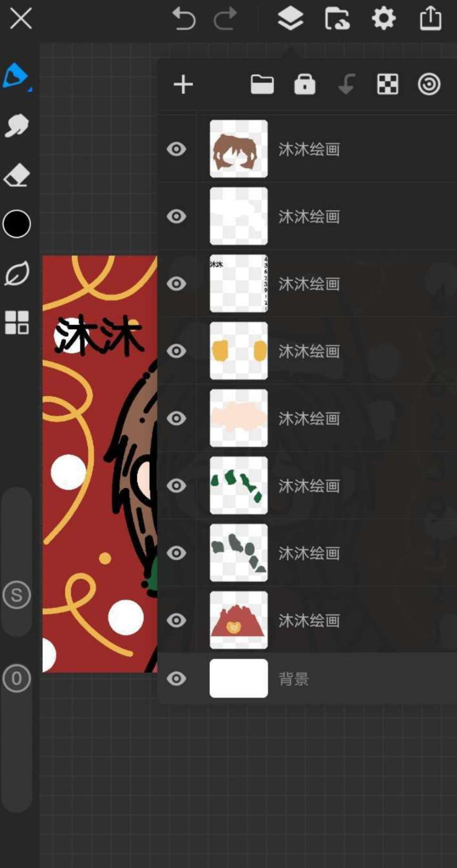Close the layers panel via stack icon

click(x=290, y=19)
